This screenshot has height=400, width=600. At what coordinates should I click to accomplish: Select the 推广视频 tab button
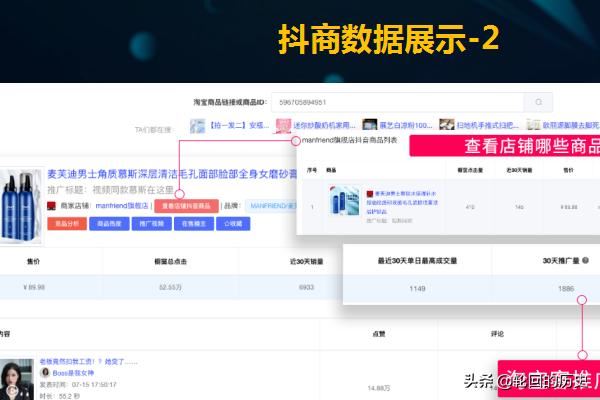(151, 224)
